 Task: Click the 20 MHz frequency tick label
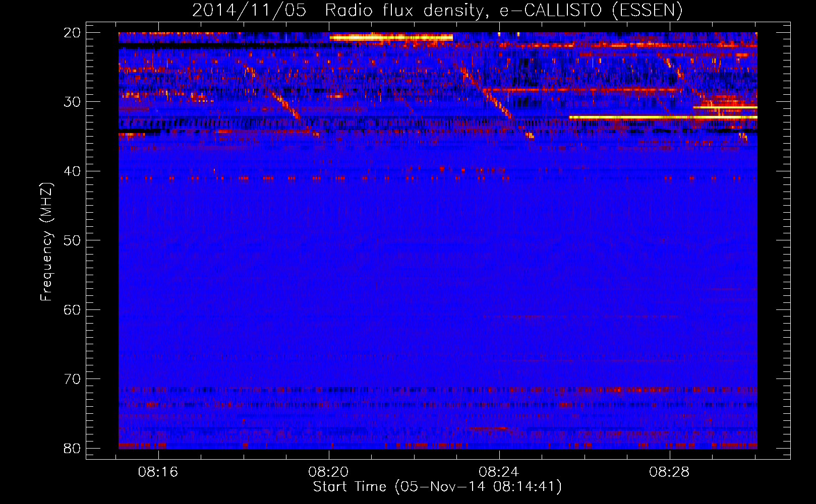(x=72, y=33)
